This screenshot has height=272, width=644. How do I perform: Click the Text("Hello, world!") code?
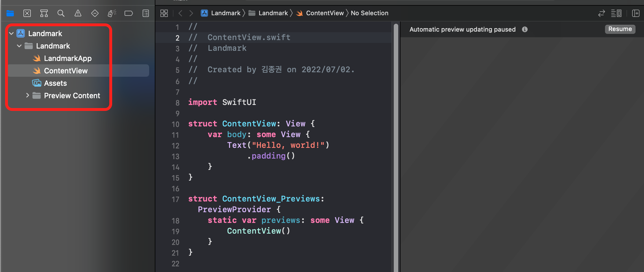pyautogui.click(x=278, y=145)
